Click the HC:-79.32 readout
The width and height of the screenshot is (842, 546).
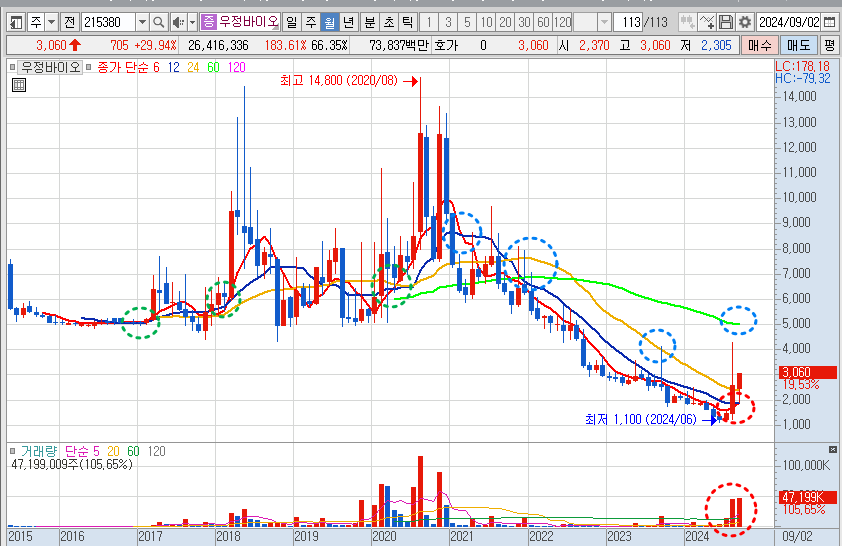coord(803,78)
